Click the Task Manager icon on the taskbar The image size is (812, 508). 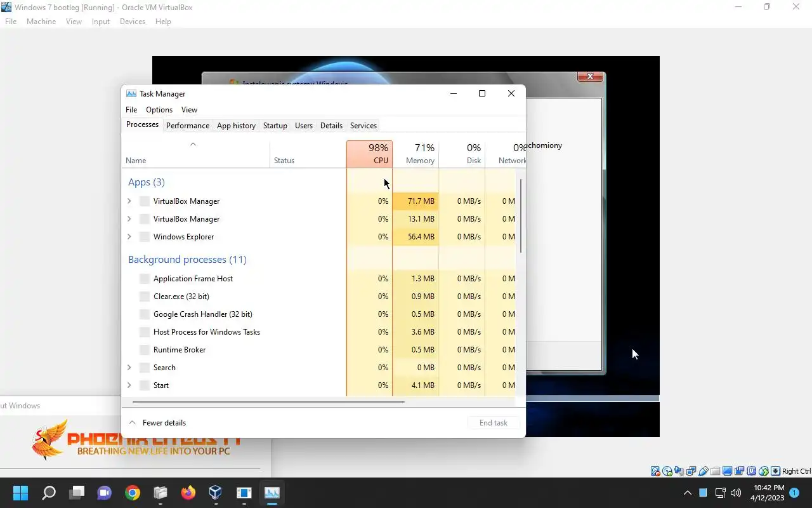(x=272, y=493)
